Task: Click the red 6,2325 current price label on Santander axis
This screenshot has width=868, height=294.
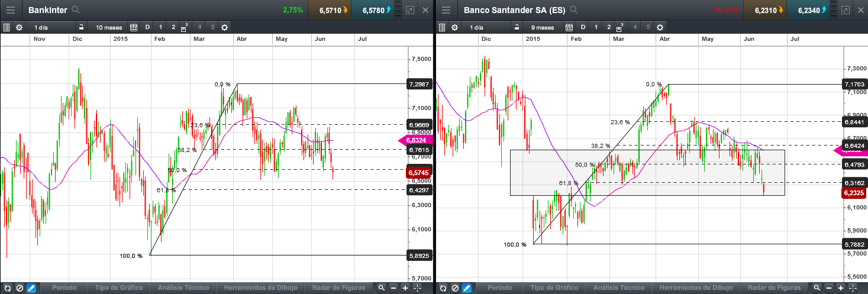Action: coord(853,193)
